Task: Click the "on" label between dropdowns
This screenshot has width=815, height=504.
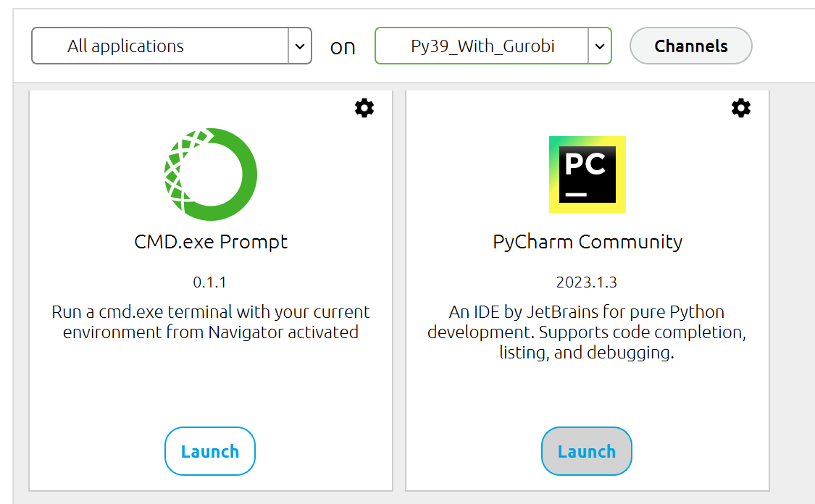Action: tap(343, 47)
